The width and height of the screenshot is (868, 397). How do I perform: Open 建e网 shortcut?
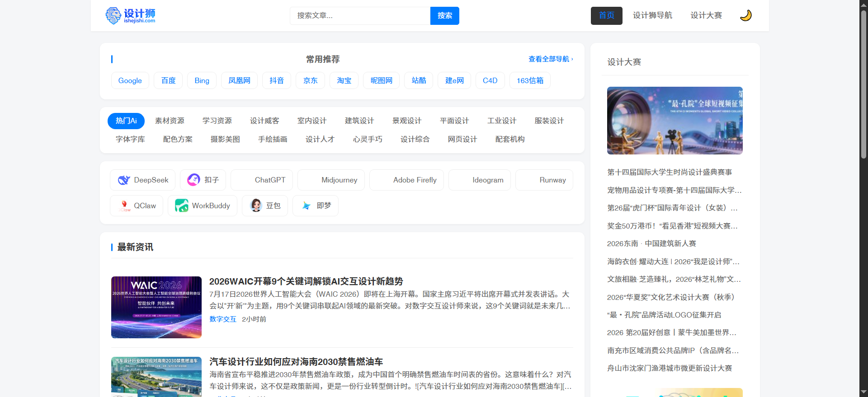[454, 80]
